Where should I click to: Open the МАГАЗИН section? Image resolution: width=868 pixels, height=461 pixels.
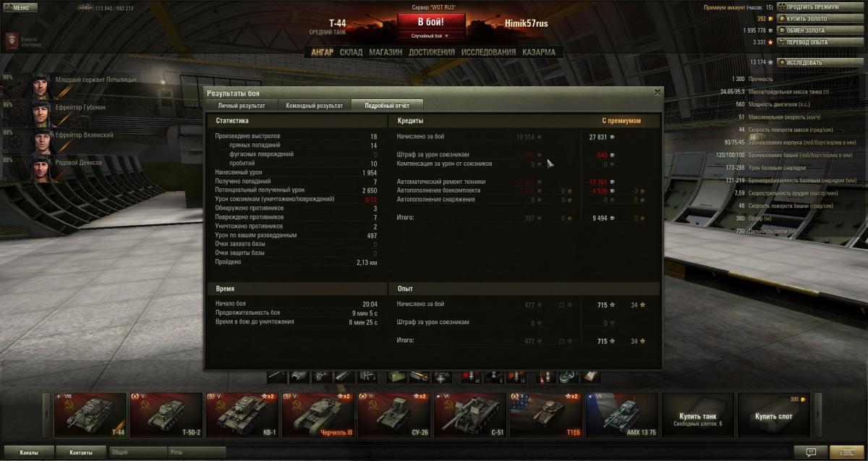point(386,52)
